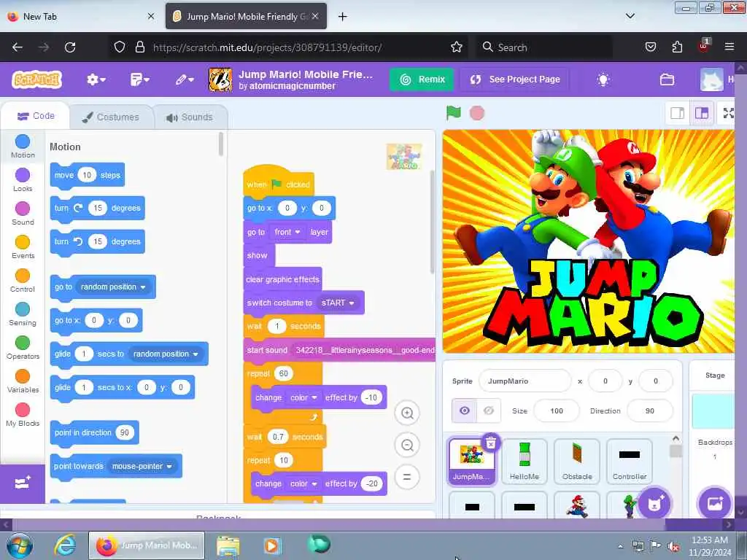Image resolution: width=747 pixels, height=560 pixels.
Task: Open color effect dropdown by -10
Action: click(x=303, y=397)
